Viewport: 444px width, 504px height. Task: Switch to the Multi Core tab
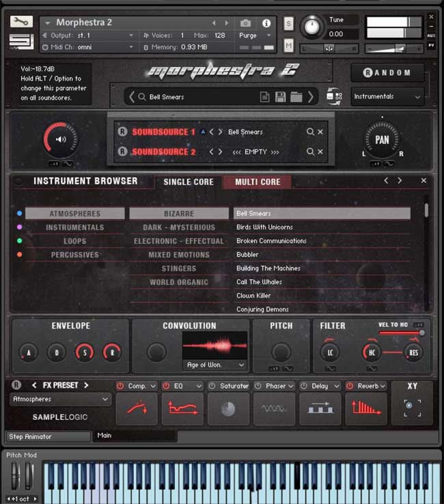258,182
